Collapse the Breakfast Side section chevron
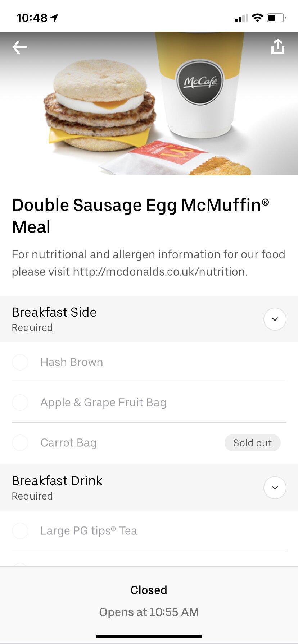298x644 pixels. (275, 319)
